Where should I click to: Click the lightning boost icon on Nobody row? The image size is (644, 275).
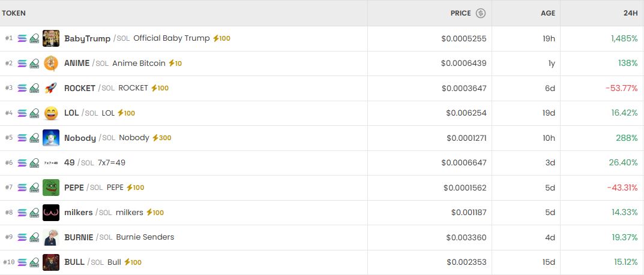[155, 138]
